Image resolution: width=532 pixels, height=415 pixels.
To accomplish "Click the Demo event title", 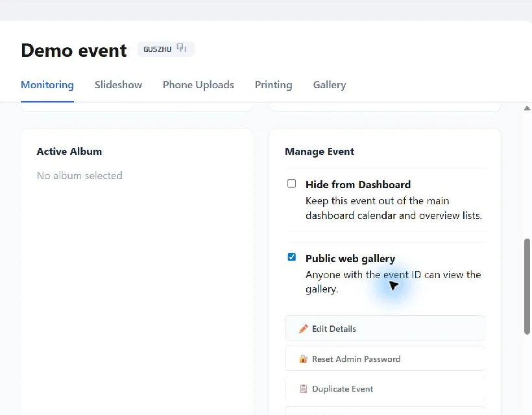I will point(73,51).
